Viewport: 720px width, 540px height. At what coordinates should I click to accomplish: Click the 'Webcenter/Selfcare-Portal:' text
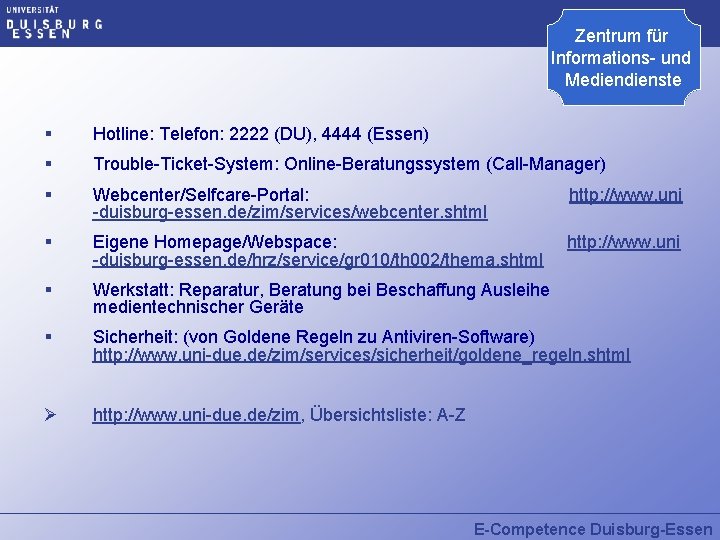201,195
